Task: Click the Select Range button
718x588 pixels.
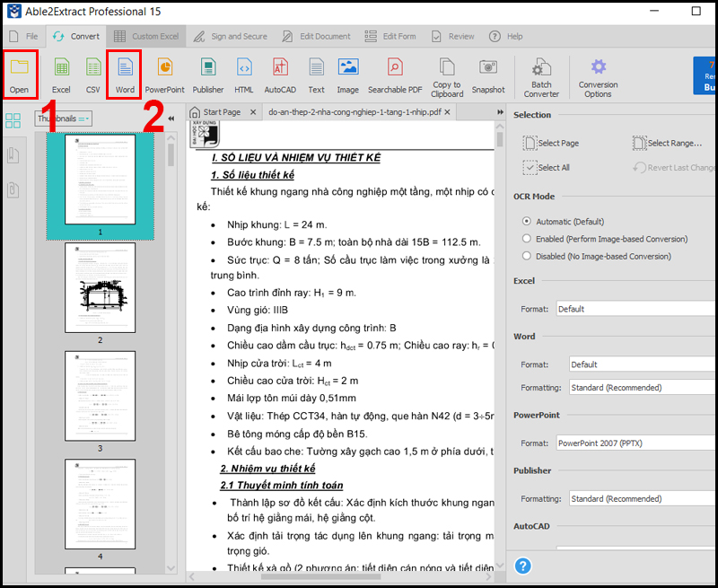Action: (667, 143)
